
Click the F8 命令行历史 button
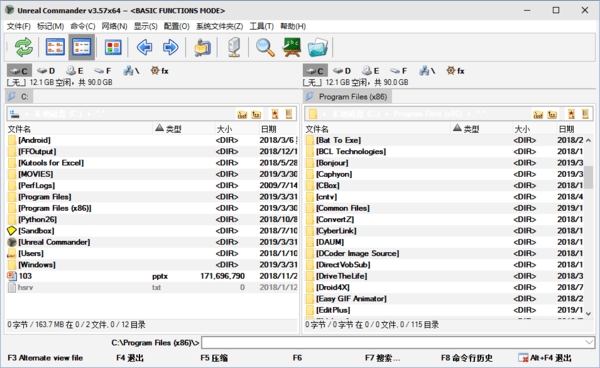[466, 358]
